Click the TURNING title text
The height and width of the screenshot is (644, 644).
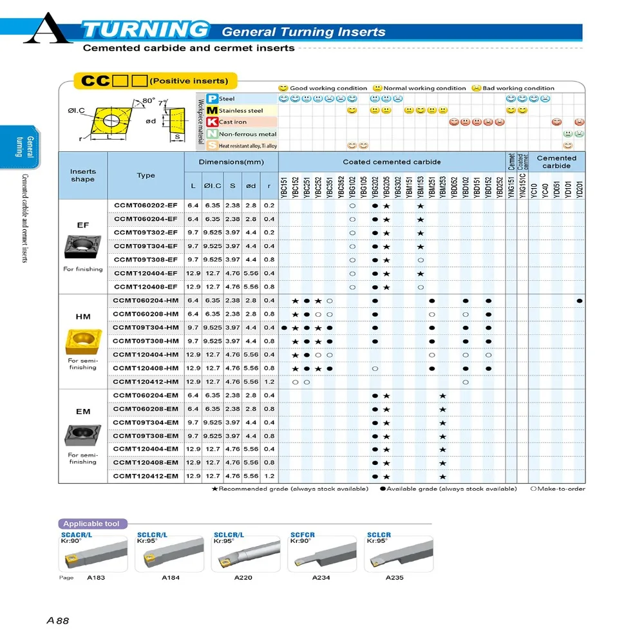pyautogui.click(x=146, y=30)
